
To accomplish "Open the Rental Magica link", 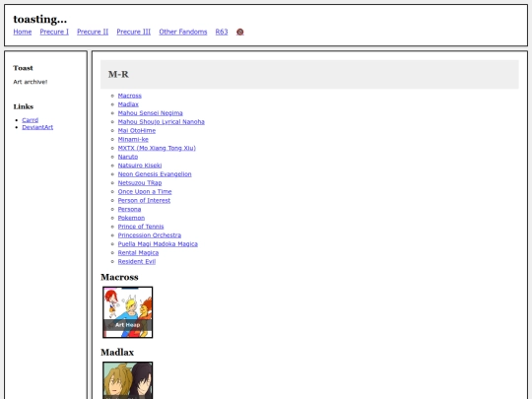I will point(138,253).
